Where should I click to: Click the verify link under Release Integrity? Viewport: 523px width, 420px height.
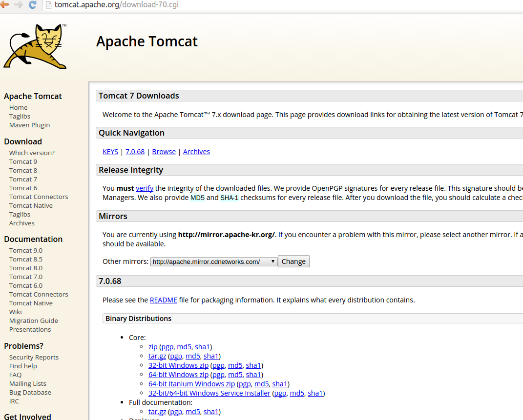[x=145, y=188]
